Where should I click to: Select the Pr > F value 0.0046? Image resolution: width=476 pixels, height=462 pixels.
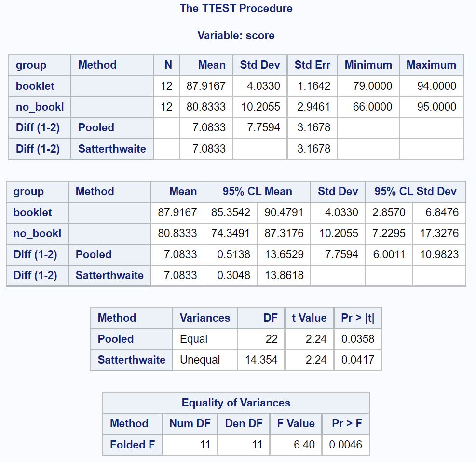(345, 445)
